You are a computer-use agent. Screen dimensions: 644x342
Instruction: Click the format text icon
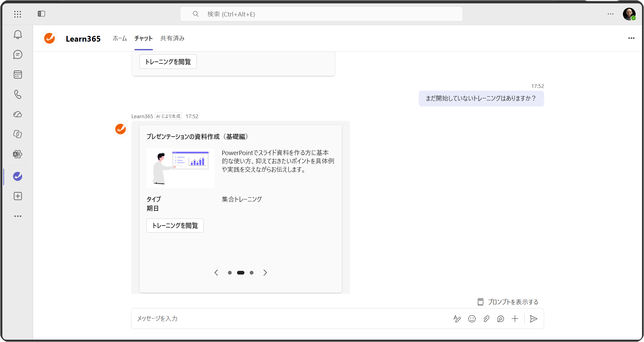click(457, 319)
